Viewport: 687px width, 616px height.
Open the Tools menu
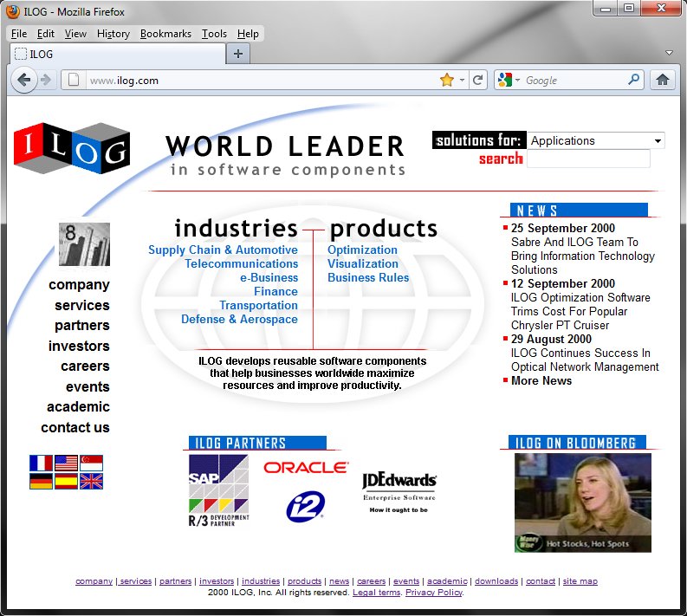coord(214,34)
